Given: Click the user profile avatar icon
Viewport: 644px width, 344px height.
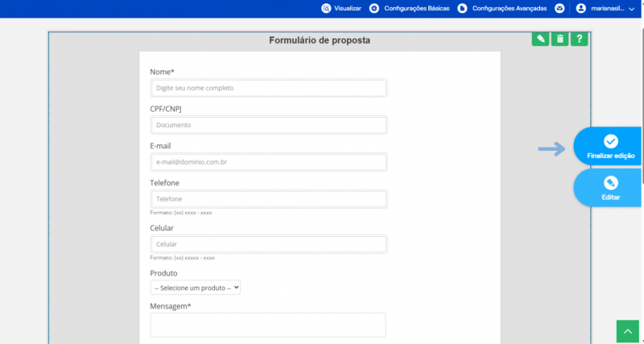Looking at the screenshot, I should click(580, 8).
